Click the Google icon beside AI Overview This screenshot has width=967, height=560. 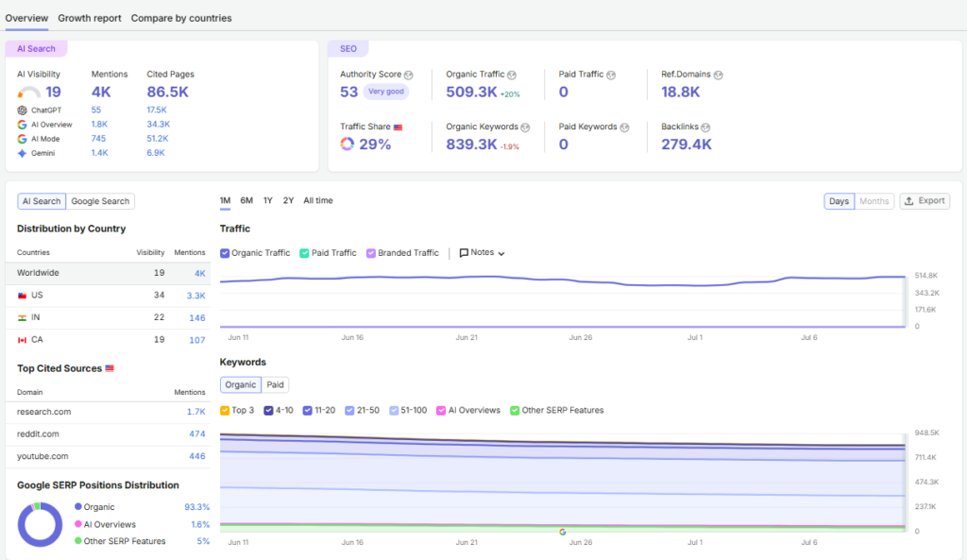coord(23,125)
